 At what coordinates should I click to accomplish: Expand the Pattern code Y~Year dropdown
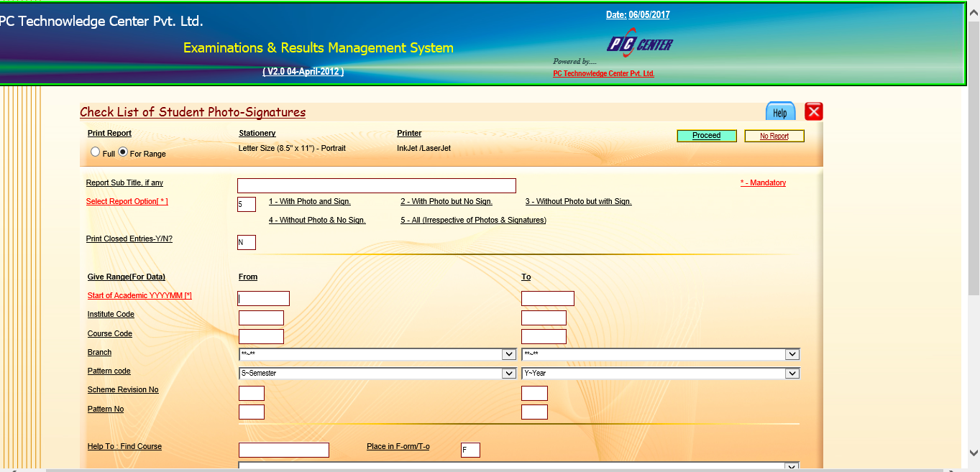[660, 373]
